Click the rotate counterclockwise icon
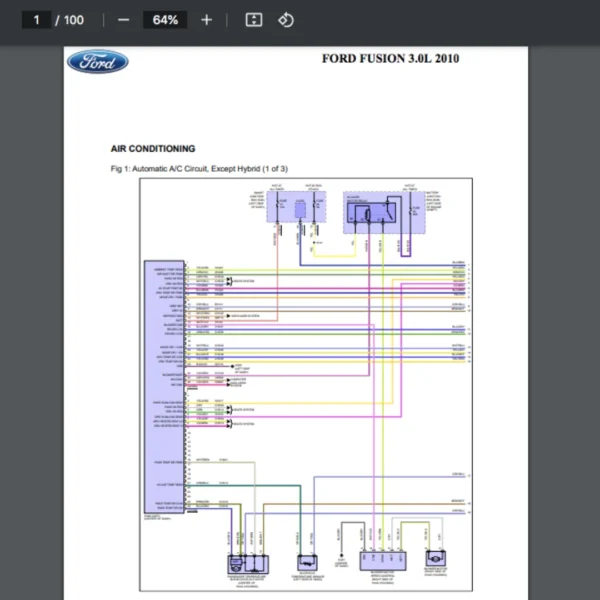The height and width of the screenshot is (600, 600). point(286,20)
